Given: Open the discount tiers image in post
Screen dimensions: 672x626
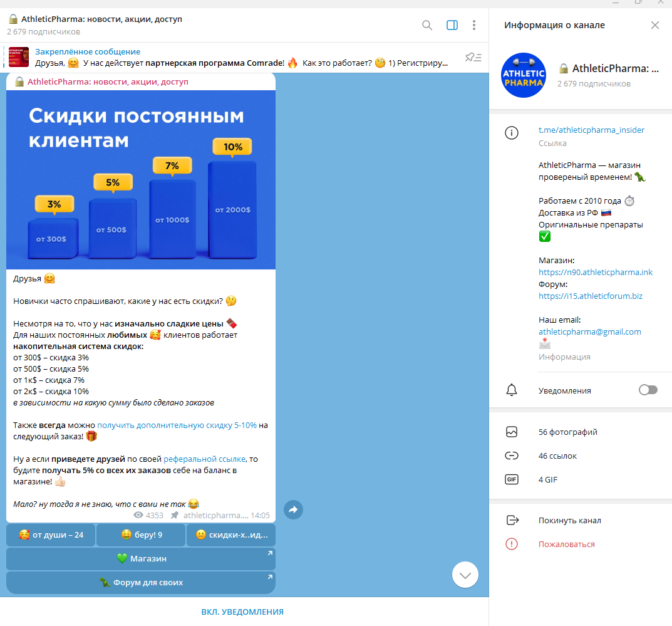Looking at the screenshot, I should pyautogui.click(x=141, y=180).
